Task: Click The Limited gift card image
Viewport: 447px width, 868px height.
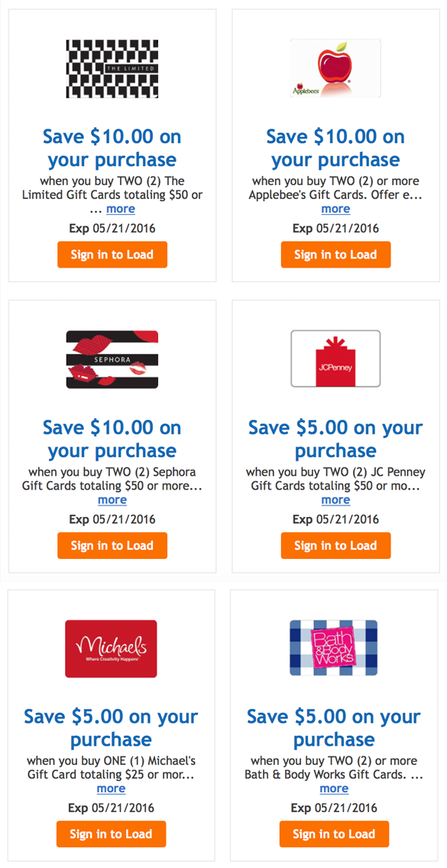Action: (112, 68)
